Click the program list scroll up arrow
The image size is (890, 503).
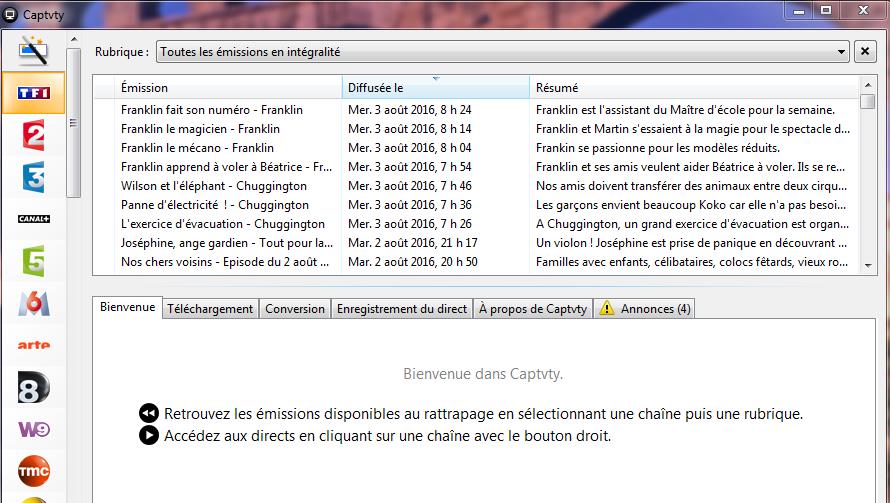pos(868,85)
